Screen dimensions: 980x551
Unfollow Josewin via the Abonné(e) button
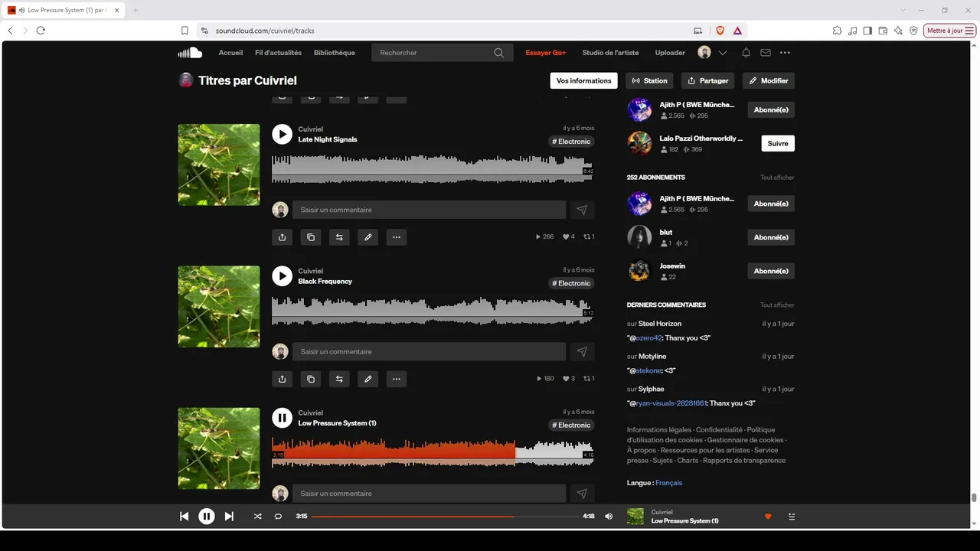(x=771, y=271)
